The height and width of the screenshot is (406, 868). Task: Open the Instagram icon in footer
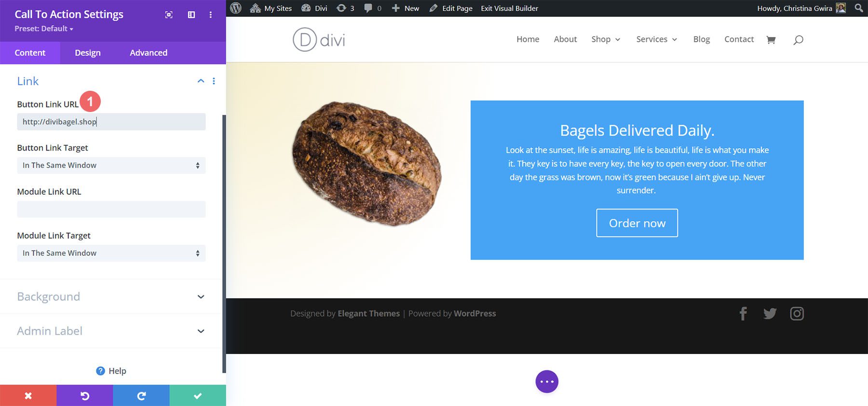point(797,314)
